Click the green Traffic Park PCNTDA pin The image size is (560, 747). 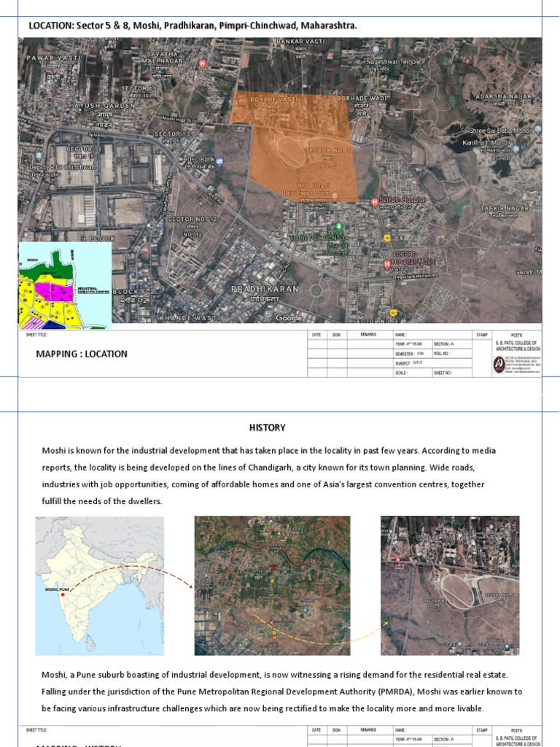(338, 226)
